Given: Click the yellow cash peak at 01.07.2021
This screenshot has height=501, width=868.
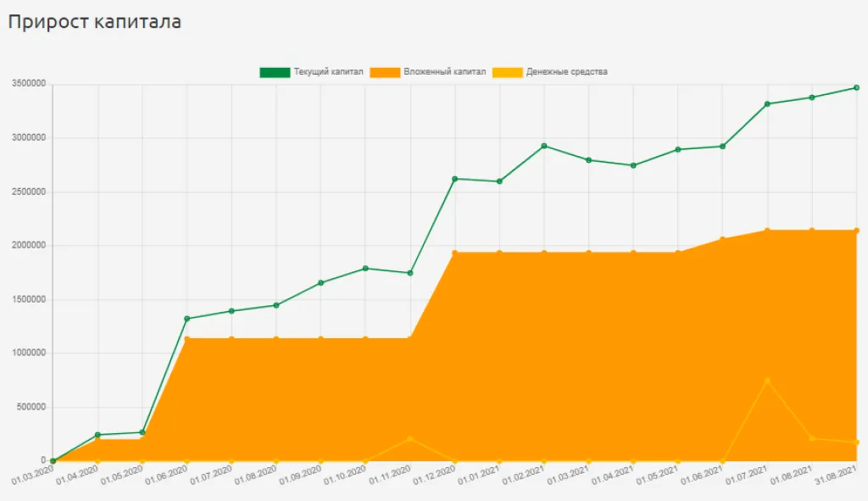Looking at the screenshot, I should click(x=767, y=381).
